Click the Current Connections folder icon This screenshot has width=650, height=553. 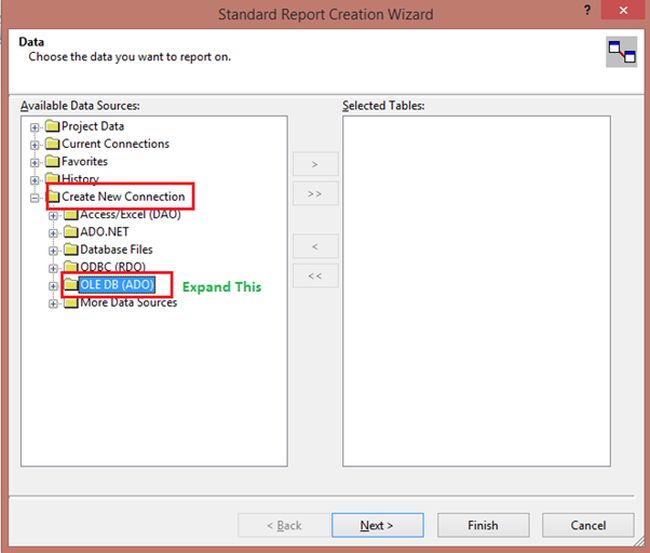click(52, 143)
